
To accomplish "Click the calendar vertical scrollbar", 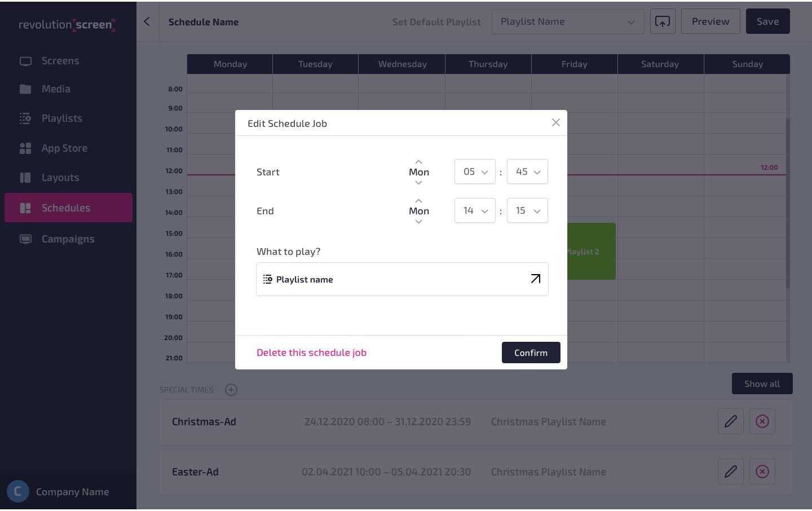I will point(788,203).
